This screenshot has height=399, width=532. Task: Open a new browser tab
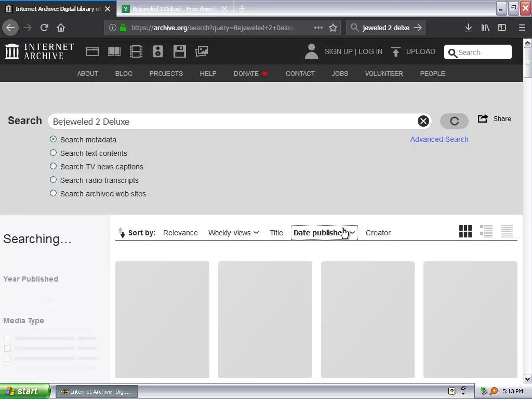pos(242,8)
